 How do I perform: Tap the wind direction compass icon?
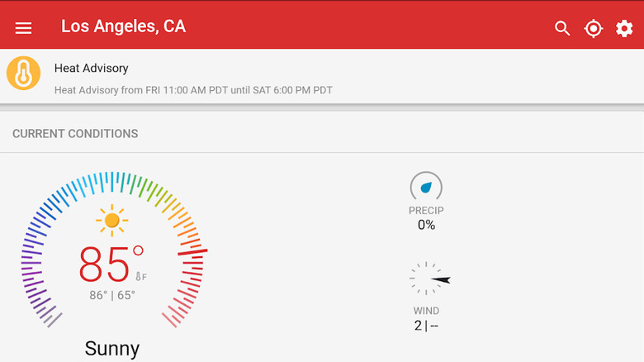pyautogui.click(x=429, y=279)
